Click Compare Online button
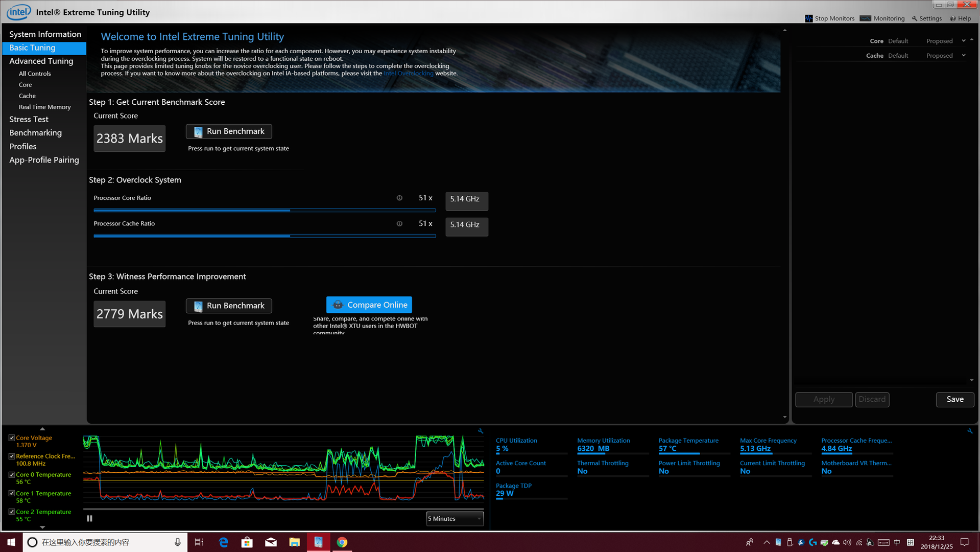 tap(369, 305)
